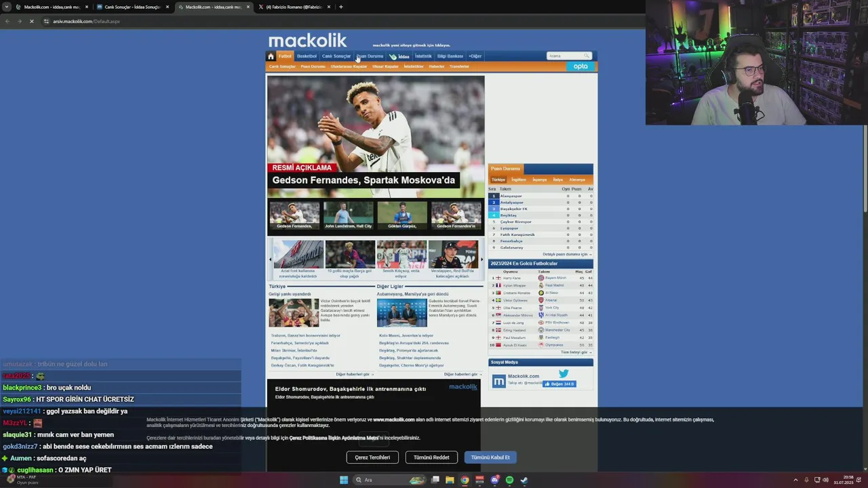This screenshot has height=488, width=868.
Task: Click Manchester City club logo
Action: tap(541, 330)
